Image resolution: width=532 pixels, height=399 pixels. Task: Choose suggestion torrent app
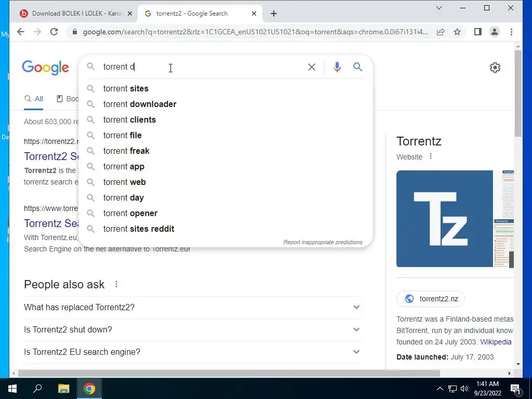[x=225, y=167]
